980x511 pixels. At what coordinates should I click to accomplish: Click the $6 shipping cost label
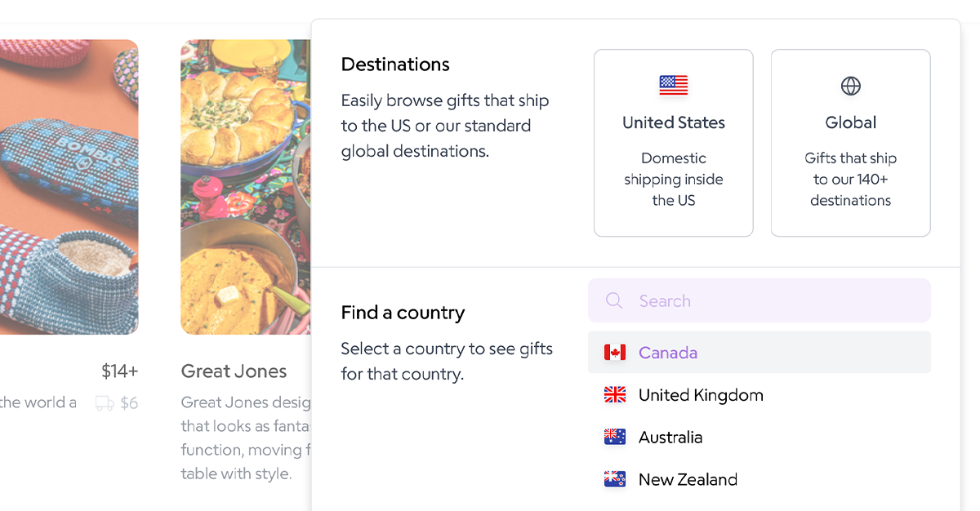click(131, 402)
